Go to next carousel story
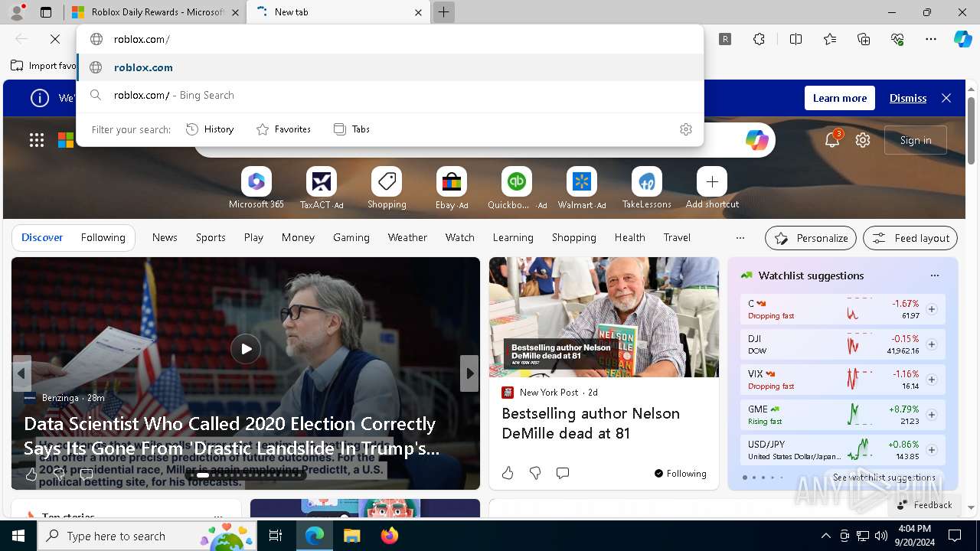 click(x=469, y=373)
